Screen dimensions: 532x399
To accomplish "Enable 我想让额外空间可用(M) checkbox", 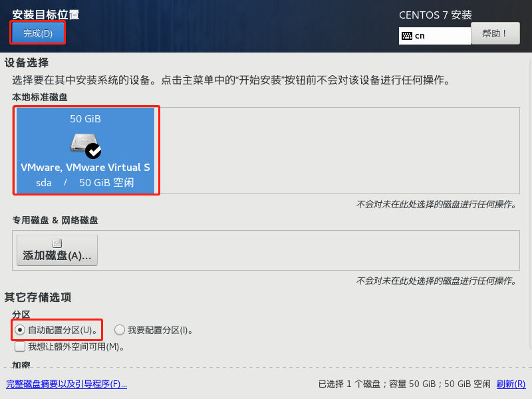I will click(x=20, y=346).
